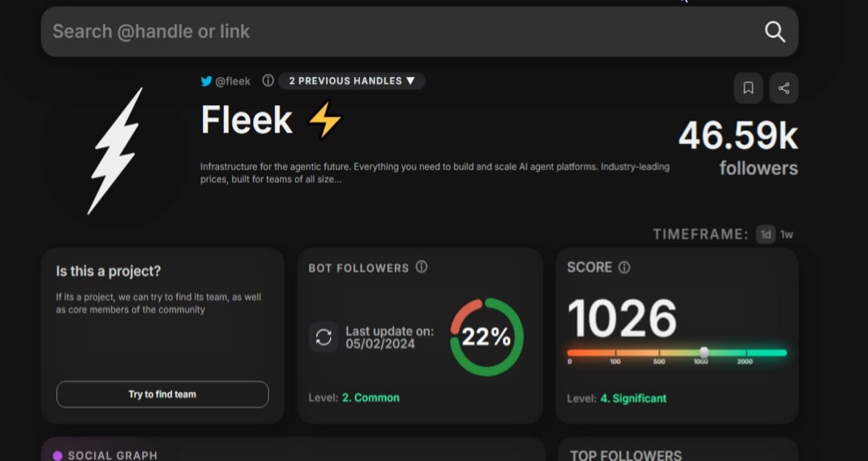Open the @fleek handle link
This screenshot has width=868, height=461.
[233, 82]
